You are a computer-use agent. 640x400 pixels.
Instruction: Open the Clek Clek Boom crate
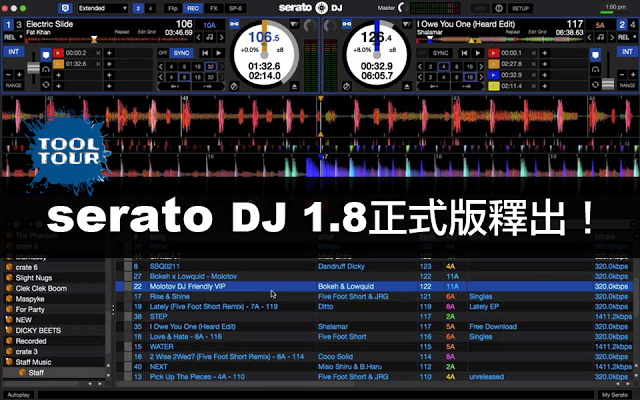41,288
